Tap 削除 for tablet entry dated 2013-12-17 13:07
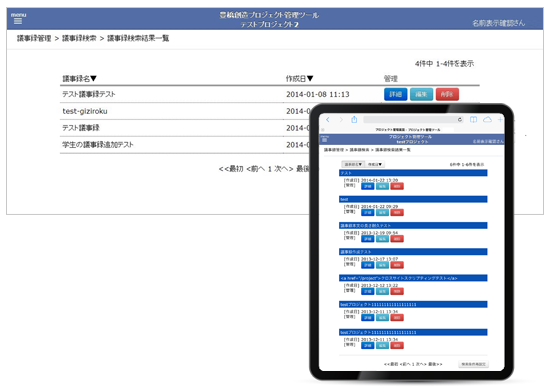Image resolution: width=550 pixels, height=388 pixels. 397,265
